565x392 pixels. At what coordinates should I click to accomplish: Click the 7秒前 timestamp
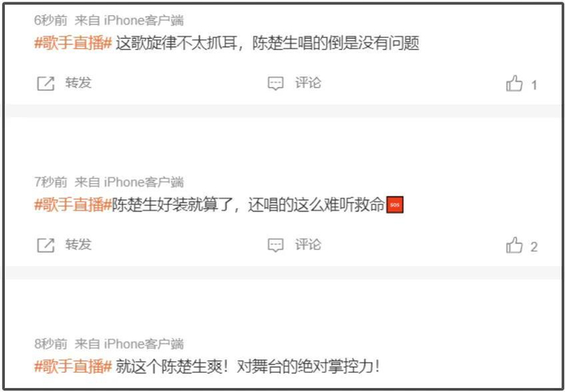click(51, 182)
